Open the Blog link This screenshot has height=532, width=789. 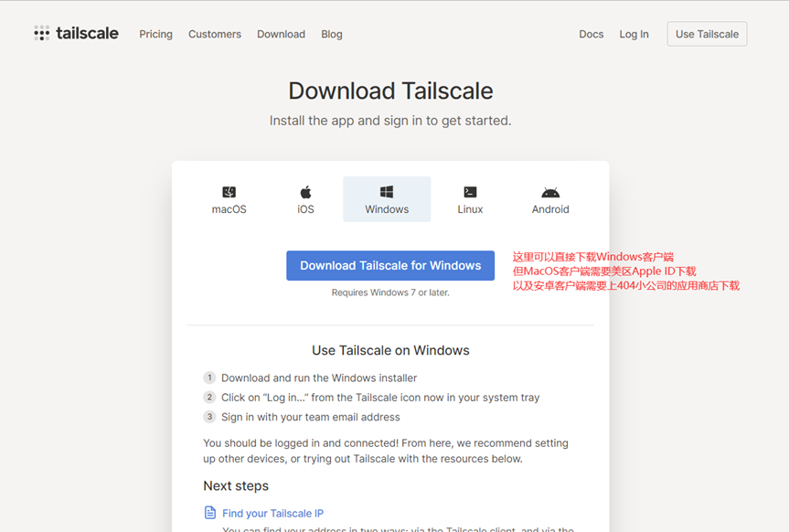point(332,34)
